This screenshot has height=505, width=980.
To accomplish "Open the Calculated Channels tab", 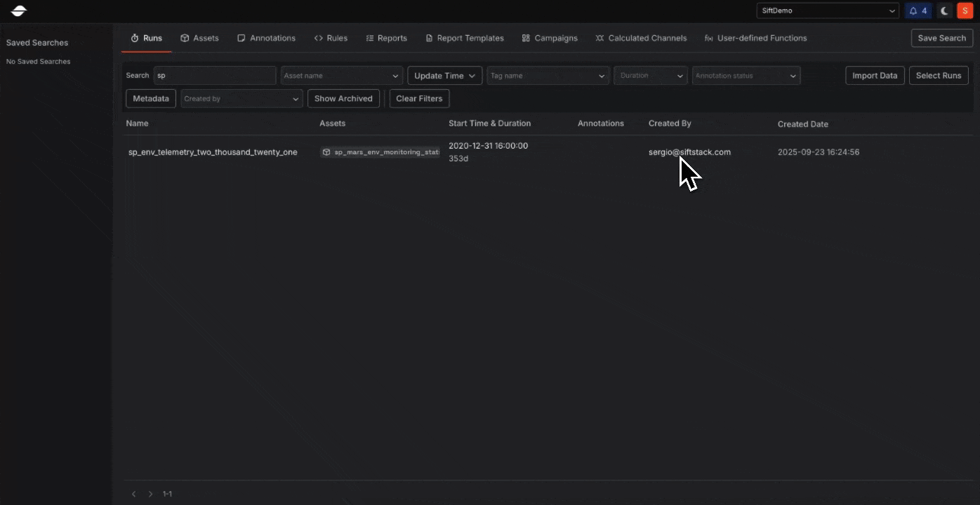I will [x=641, y=38].
